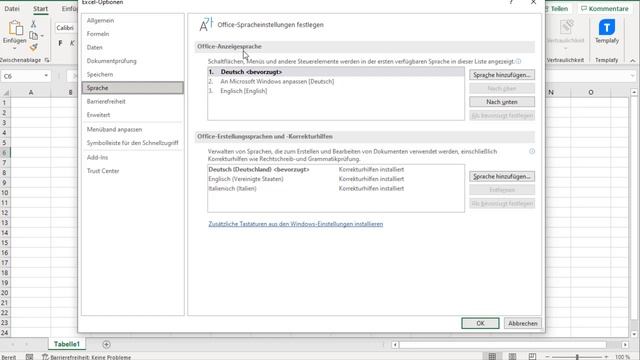Click the help question mark in dialog title bar
Image resolution: width=640 pixels, height=360 pixels.
pos(511,2)
